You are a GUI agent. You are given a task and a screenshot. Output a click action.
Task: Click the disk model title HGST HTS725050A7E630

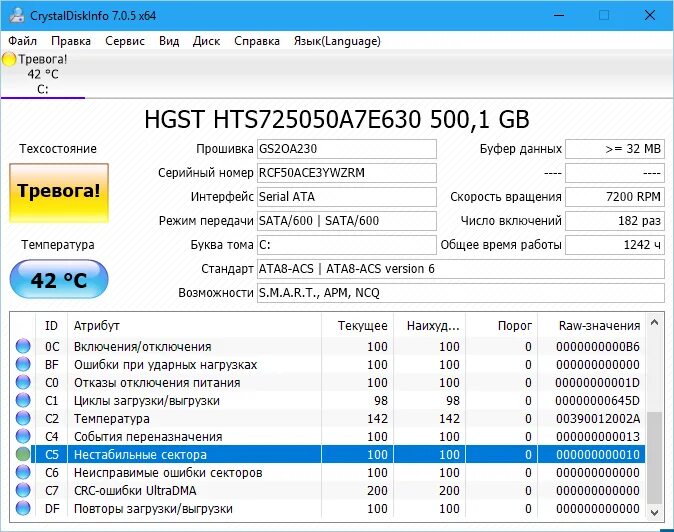pyautogui.click(x=282, y=119)
